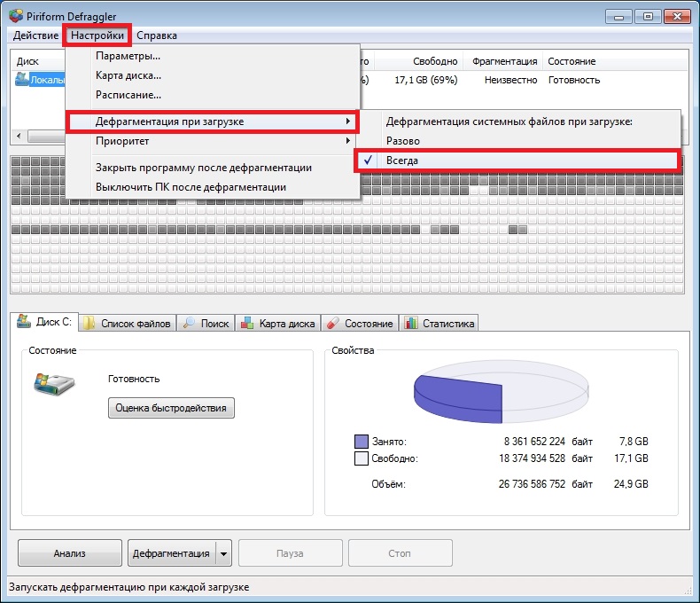Click the large drive icon in Состояние panel
Viewport: 700px width, 603px height.
pyautogui.click(x=53, y=383)
